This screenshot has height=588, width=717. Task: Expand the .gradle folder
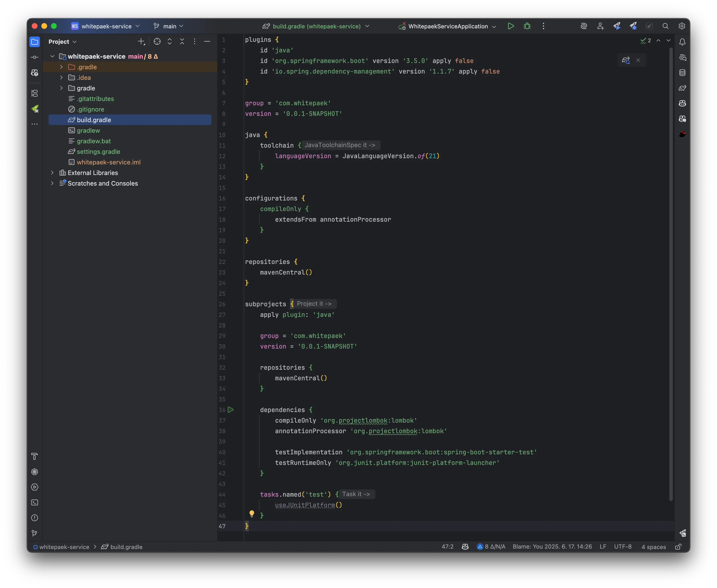click(61, 67)
